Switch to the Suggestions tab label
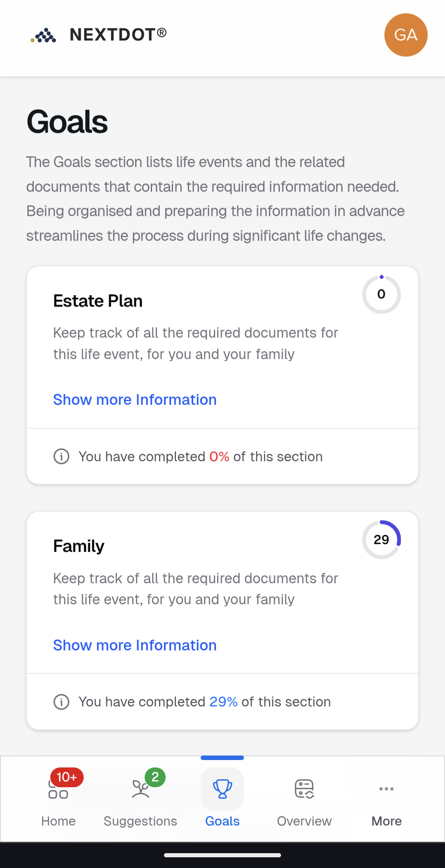445x868 pixels. [x=140, y=821]
